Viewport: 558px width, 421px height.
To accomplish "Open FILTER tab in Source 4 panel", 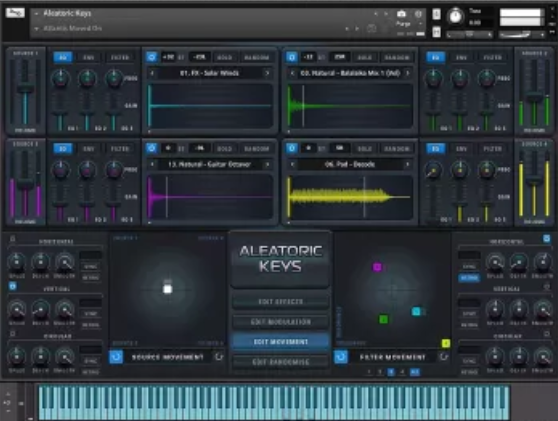I will pyautogui.click(x=493, y=149).
